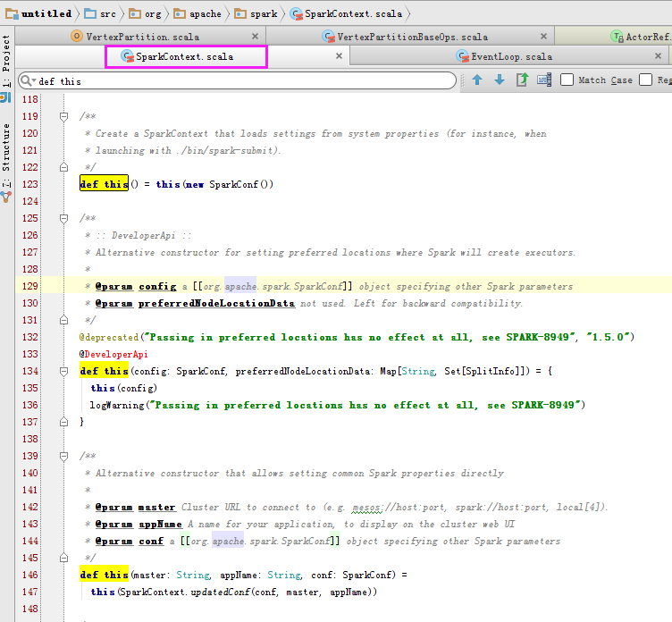The image size is (672, 622).
Task: Collapse the doc comment fold at line 119
Action: coord(63,117)
